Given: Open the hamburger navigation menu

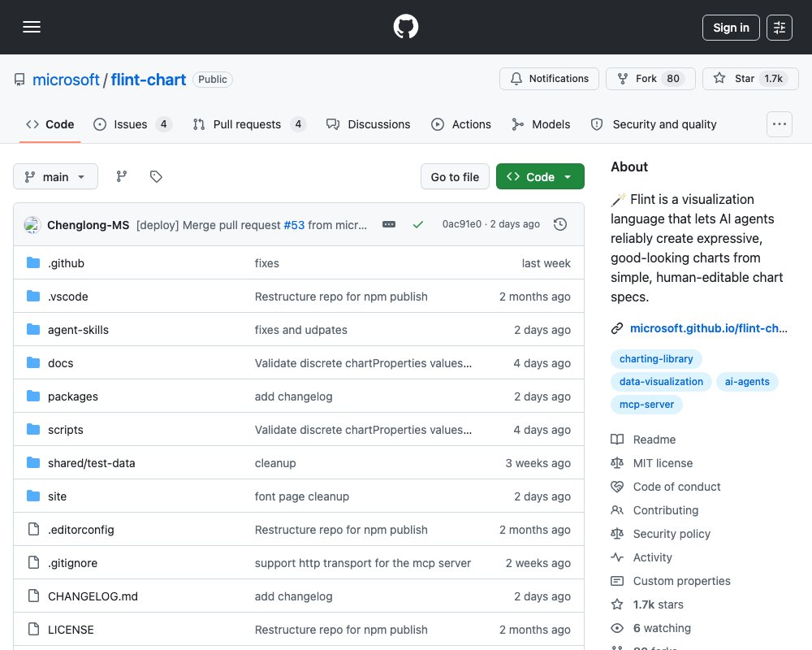Looking at the screenshot, I should coord(32,27).
